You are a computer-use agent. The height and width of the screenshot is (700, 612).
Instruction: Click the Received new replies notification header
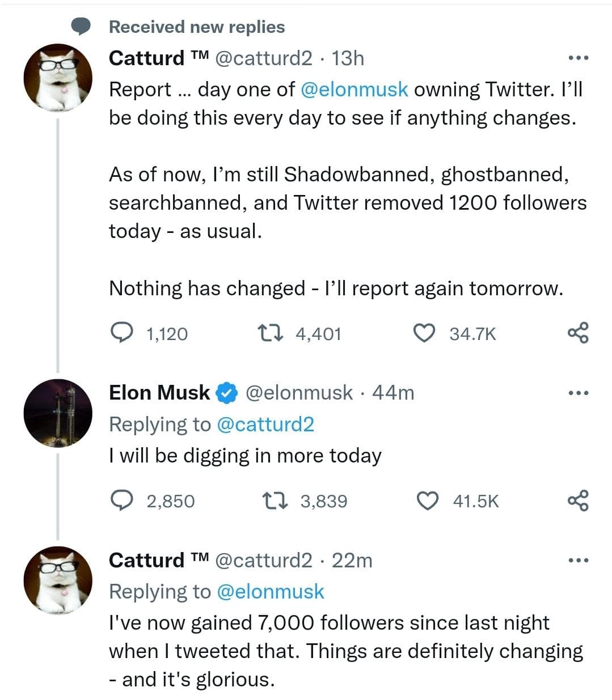(x=197, y=27)
